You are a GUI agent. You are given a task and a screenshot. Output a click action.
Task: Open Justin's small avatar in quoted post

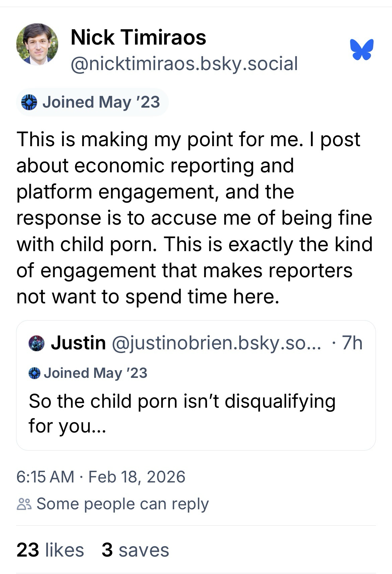[x=37, y=343]
